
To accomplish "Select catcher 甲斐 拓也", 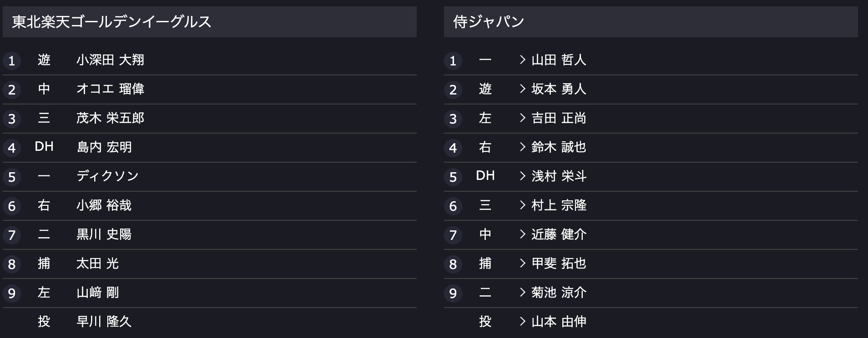I will [x=559, y=263].
